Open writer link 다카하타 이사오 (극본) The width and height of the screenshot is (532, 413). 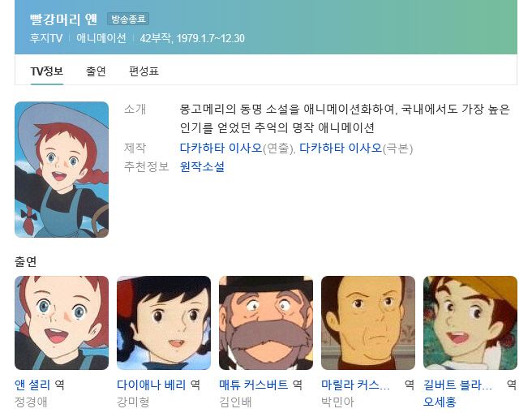tap(341, 148)
